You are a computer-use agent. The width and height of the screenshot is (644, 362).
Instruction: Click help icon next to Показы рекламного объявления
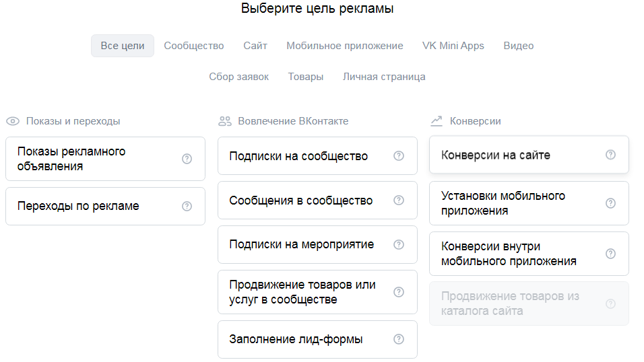(x=187, y=159)
